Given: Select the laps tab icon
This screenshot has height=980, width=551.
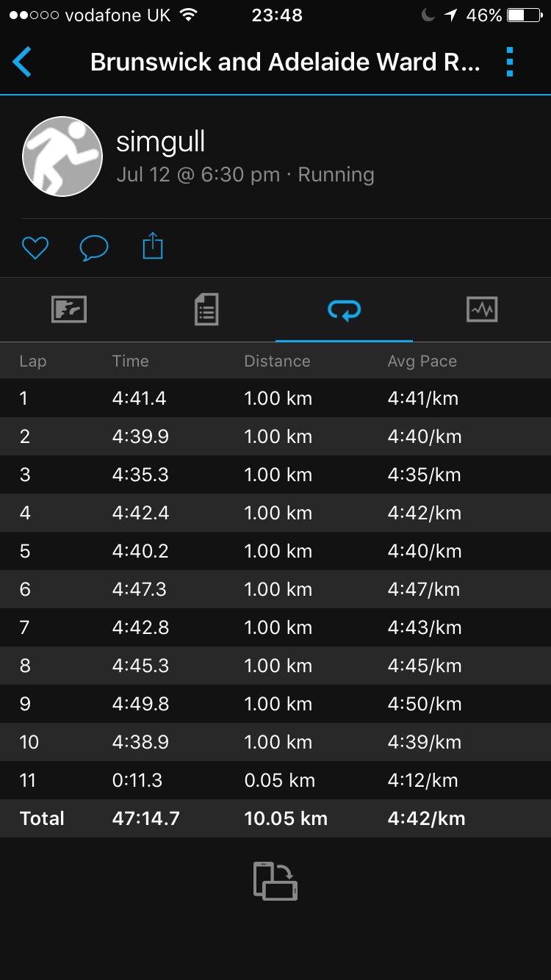Looking at the screenshot, I should click(x=344, y=310).
